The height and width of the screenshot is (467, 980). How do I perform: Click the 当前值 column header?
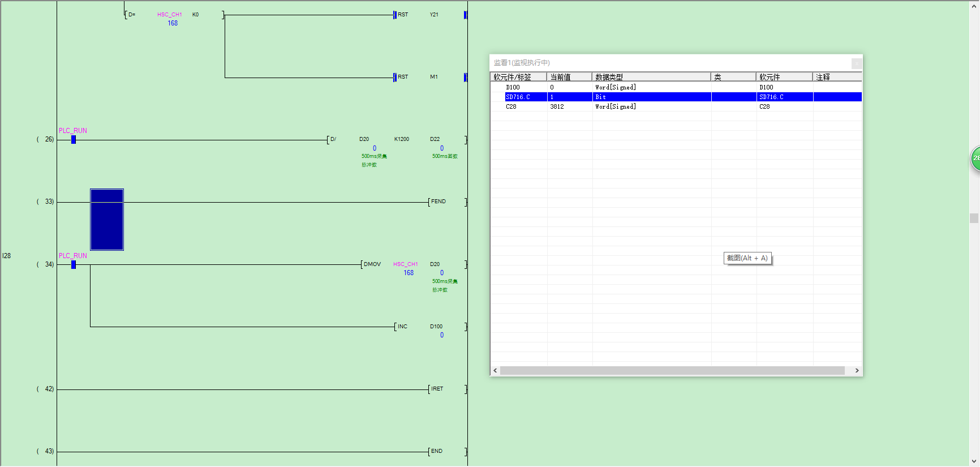[x=569, y=77]
